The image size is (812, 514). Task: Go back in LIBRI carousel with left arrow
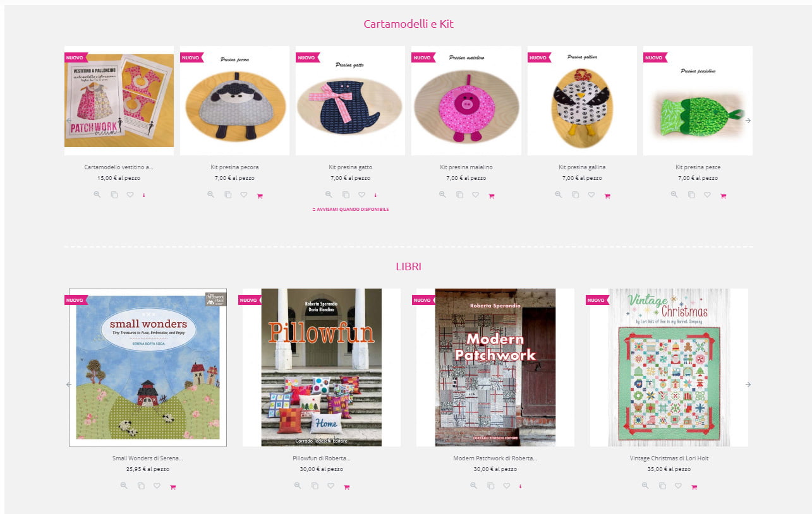click(x=69, y=384)
